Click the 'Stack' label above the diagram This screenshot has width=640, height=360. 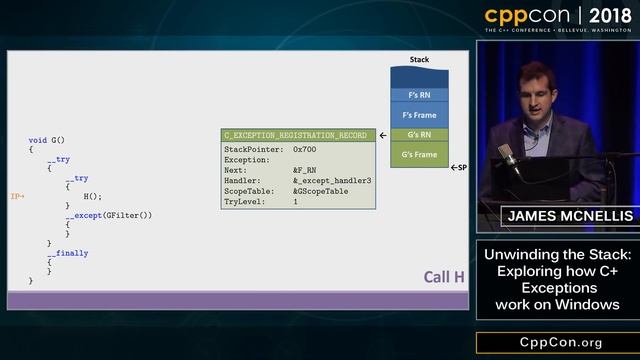tap(419, 60)
